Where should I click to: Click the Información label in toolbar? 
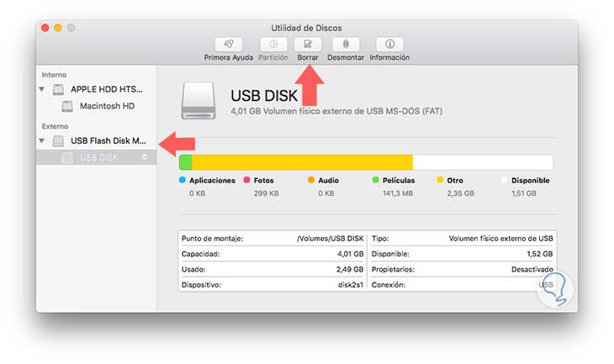click(389, 57)
